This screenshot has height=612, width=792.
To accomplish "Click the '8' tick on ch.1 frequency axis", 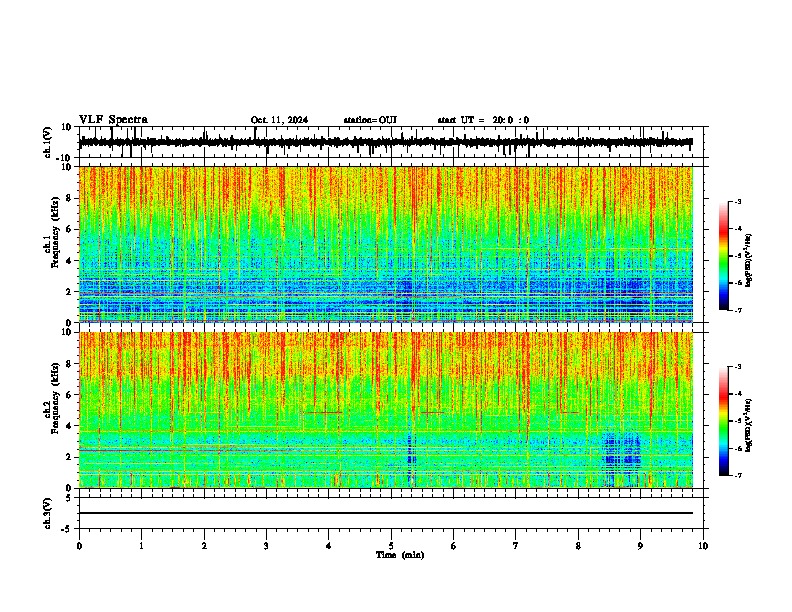I will [70, 198].
